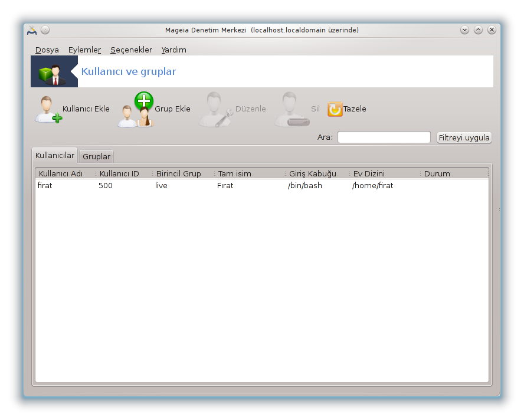
Task: Click the Tazele refresh icon
Action: pyautogui.click(x=335, y=109)
